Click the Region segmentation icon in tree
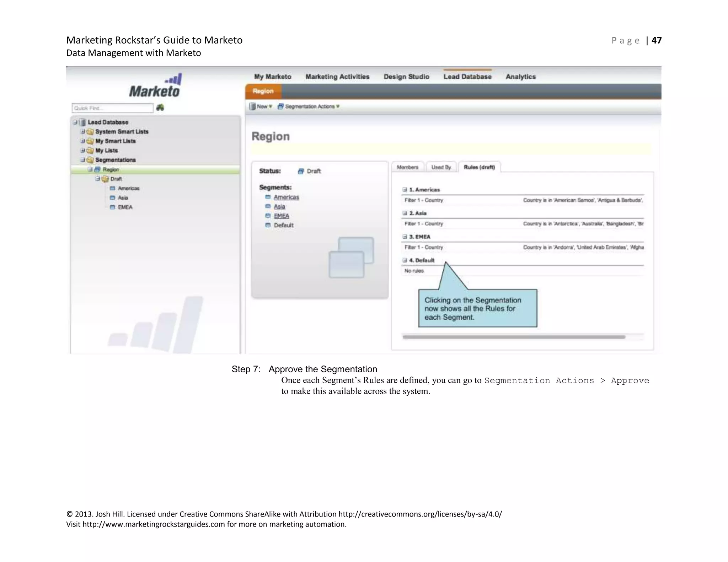The image size is (728, 562). [97, 169]
